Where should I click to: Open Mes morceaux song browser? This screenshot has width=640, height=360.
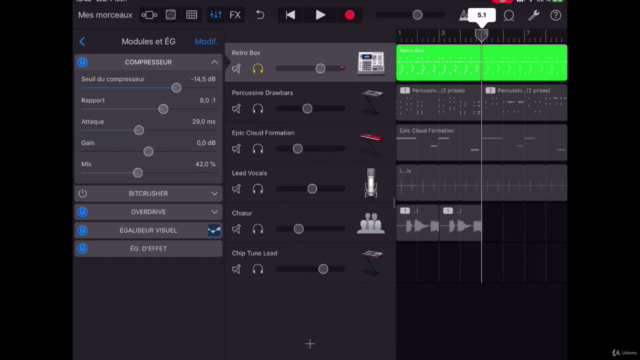click(105, 15)
